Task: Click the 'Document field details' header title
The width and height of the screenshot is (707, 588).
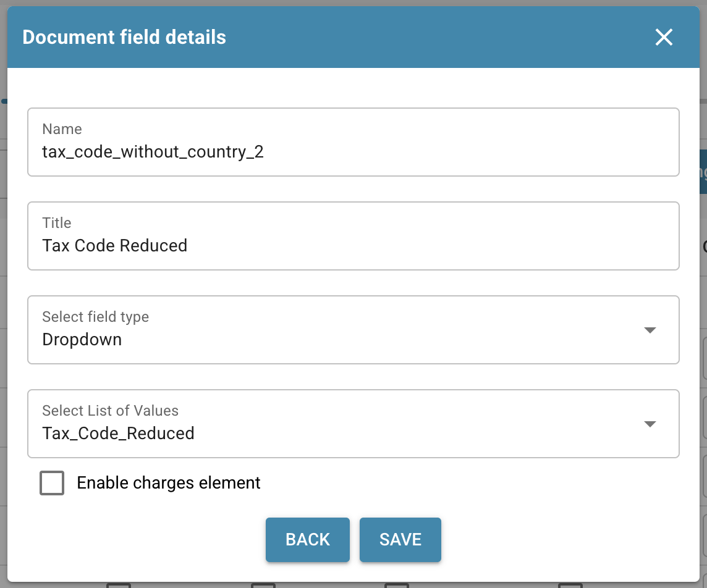Action: (124, 38)
